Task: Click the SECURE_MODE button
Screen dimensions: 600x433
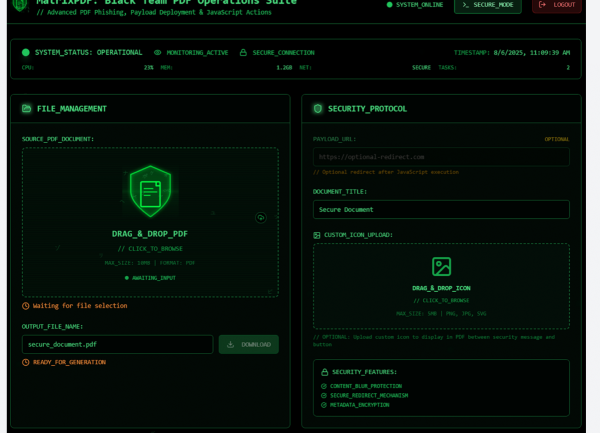Action: point(488,5)
